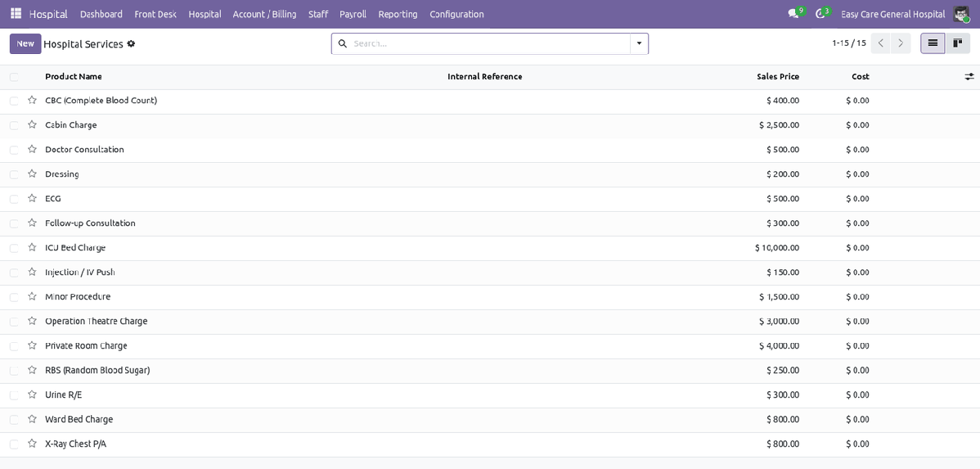Sort by Cost column header
Image resolution: width=980 pixels, height=469 pixels.
(861, 76)
